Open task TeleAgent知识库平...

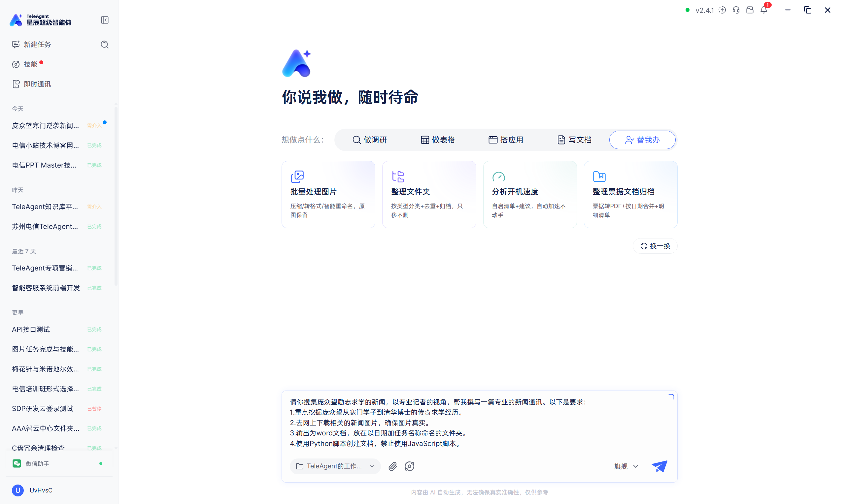pos(57,207)
